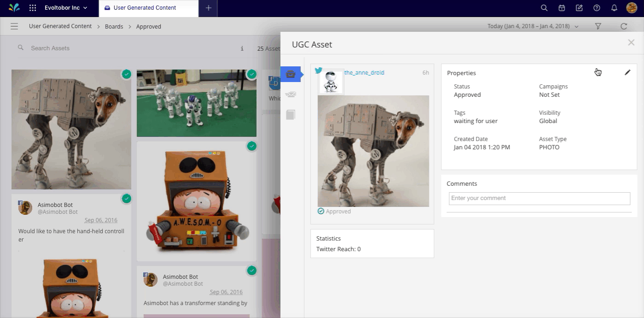The height and width of the screenshot is (318, 644).
Task: Click the Asimobot Bot avatar on the transformer post
Action: click(x=151, y=279)
